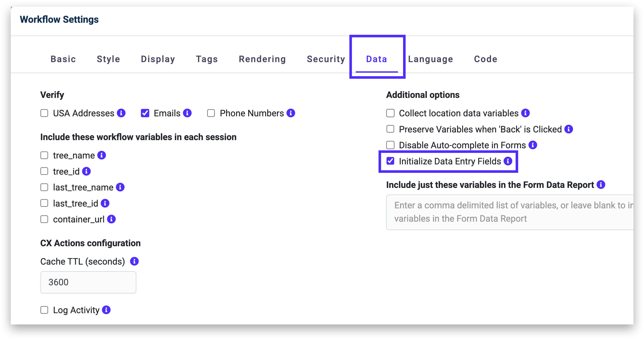Switch to the Security tab
This screenshot has width=644, height=339.
[x=326, y=59]
